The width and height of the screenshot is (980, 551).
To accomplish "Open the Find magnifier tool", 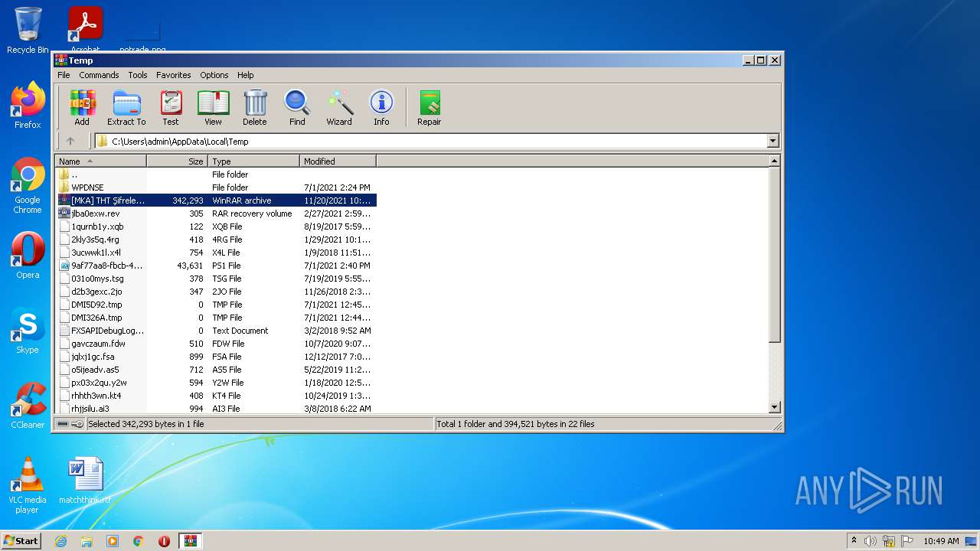I will (x=297, y=108).
